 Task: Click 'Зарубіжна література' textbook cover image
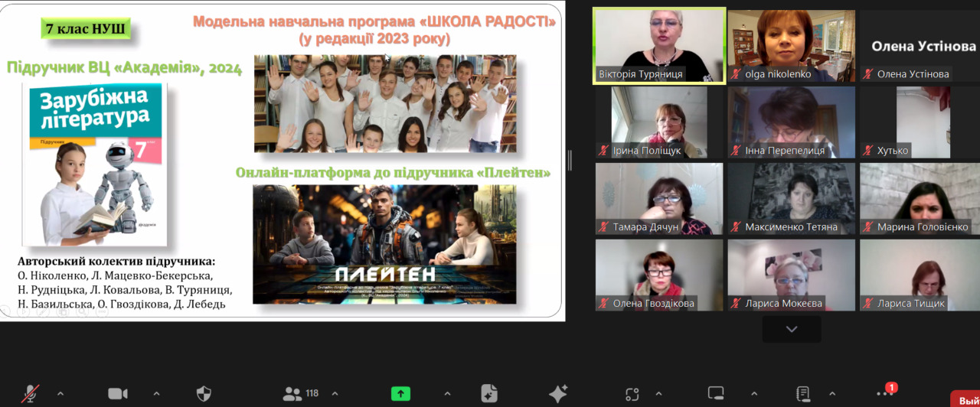point(95,164)
